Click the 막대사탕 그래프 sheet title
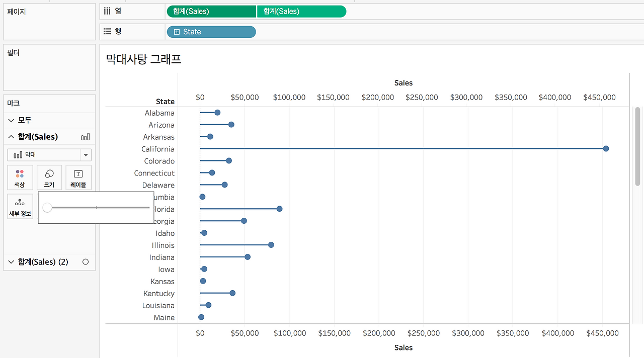 click(x=143, y=59)
